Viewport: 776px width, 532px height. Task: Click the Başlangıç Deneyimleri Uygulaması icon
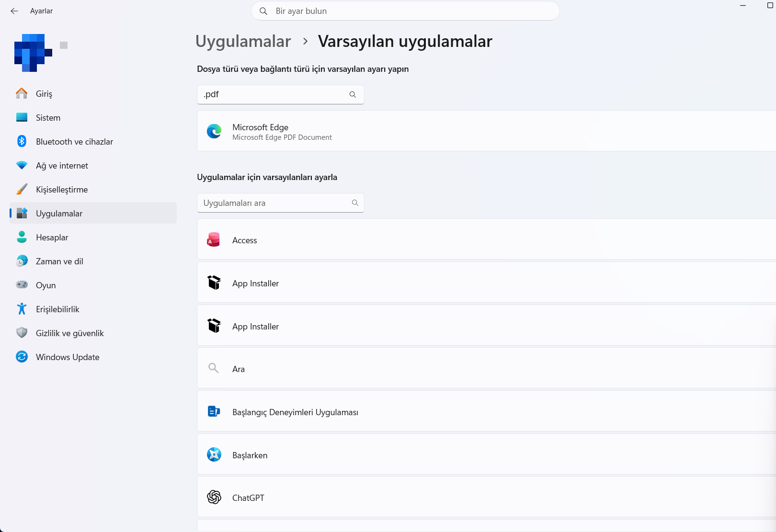point(214,411)
